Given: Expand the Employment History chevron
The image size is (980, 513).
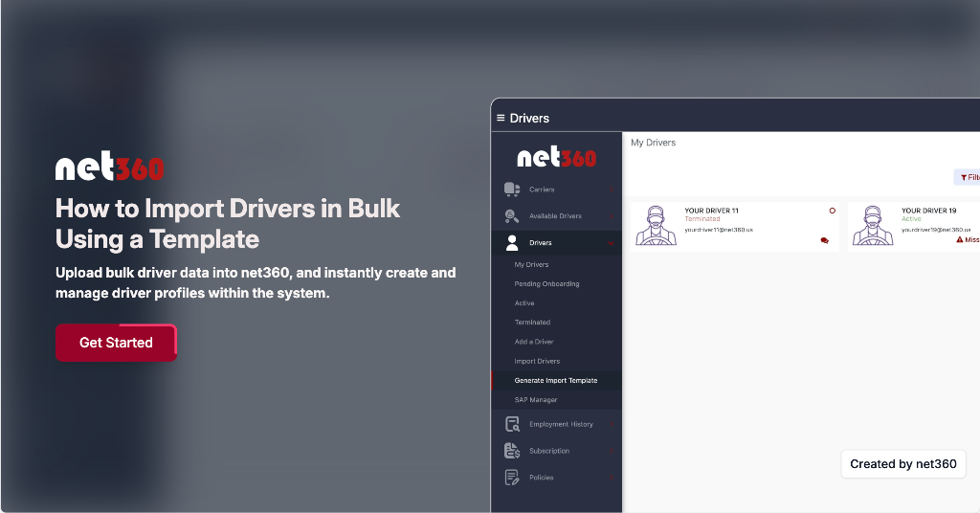Looking at the screenshot, I should [612, 424].
